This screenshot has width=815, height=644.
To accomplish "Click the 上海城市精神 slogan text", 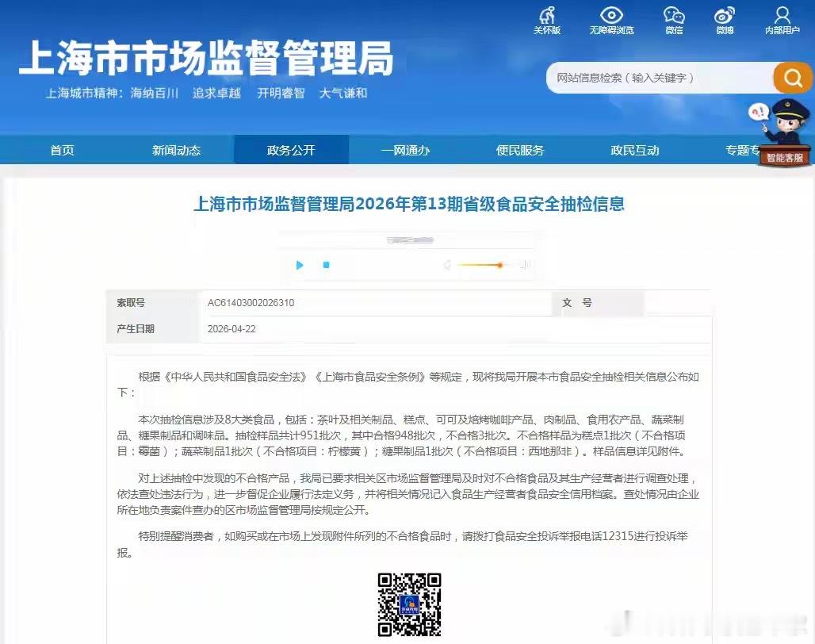I will (x=206, y=93).
